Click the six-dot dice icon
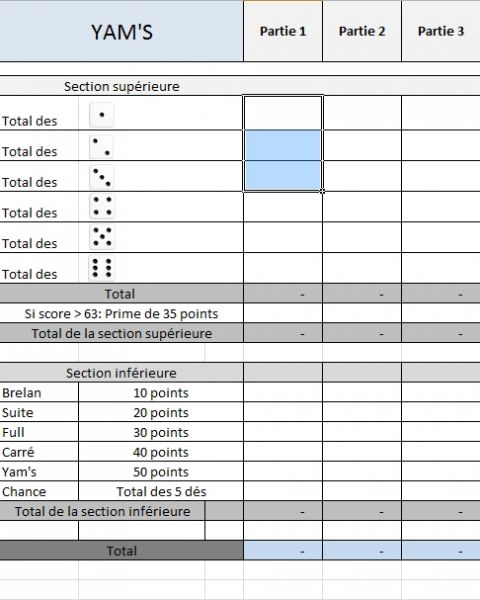 click(102, 267)
